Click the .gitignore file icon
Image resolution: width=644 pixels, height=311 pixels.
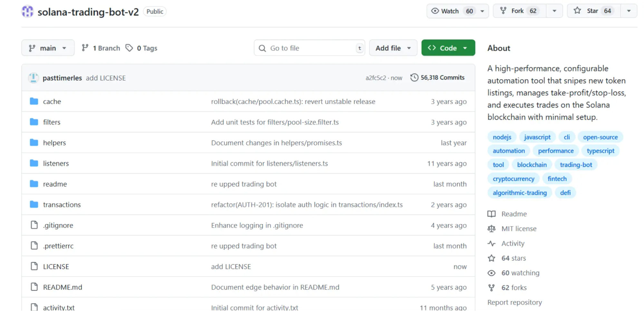pos(34,225)
